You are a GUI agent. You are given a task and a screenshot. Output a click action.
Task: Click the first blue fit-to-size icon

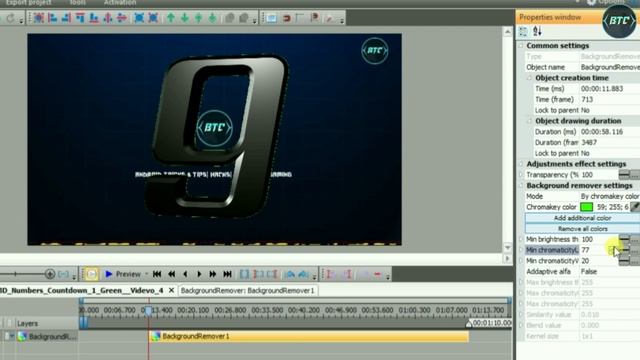139,18
